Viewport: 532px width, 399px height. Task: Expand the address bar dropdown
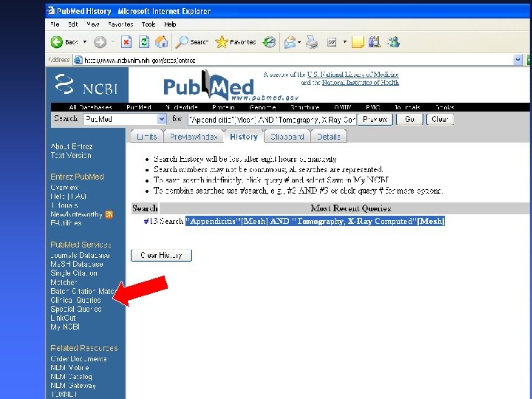click(518, 60)
